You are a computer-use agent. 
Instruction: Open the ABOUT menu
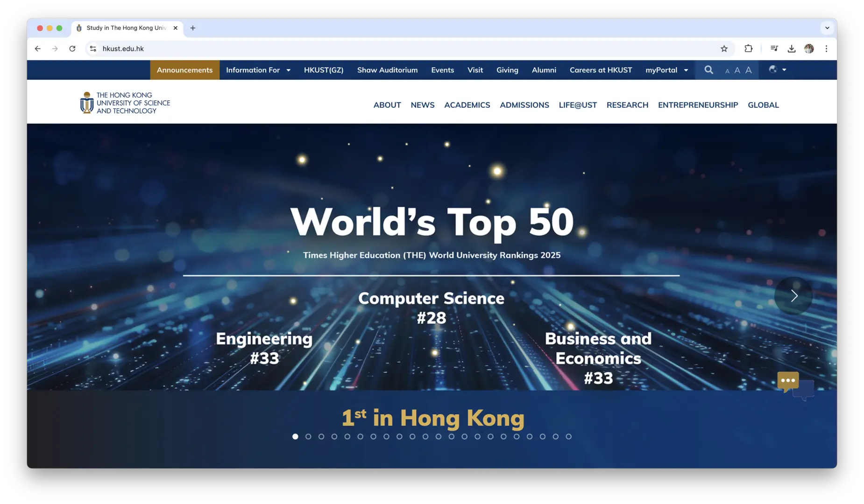click(x=387, y=105)
